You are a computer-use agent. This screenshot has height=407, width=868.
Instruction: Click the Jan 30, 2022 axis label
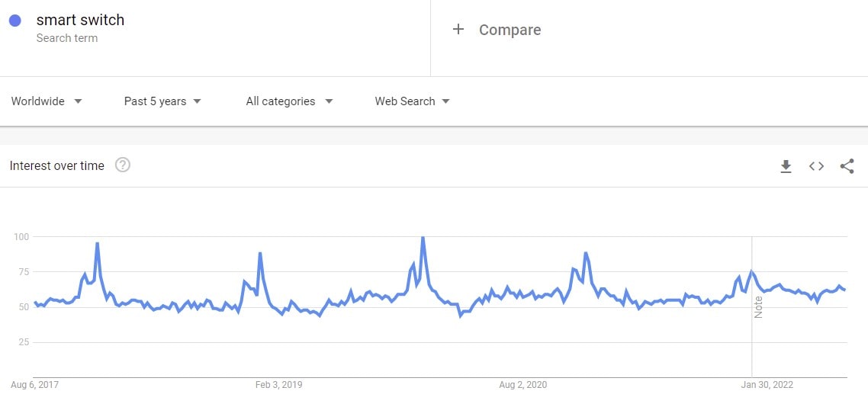767,385
